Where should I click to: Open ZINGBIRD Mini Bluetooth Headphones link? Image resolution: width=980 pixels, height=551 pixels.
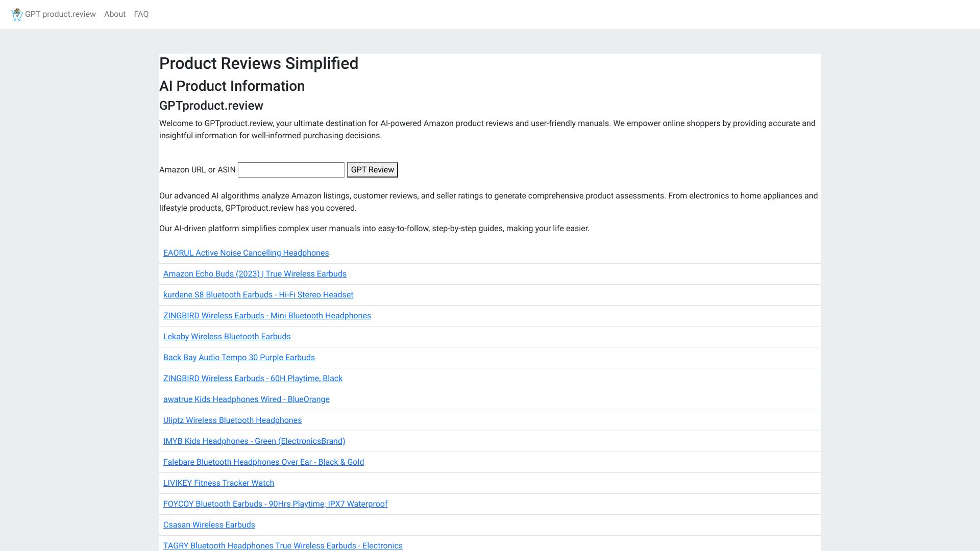point(266,316)
